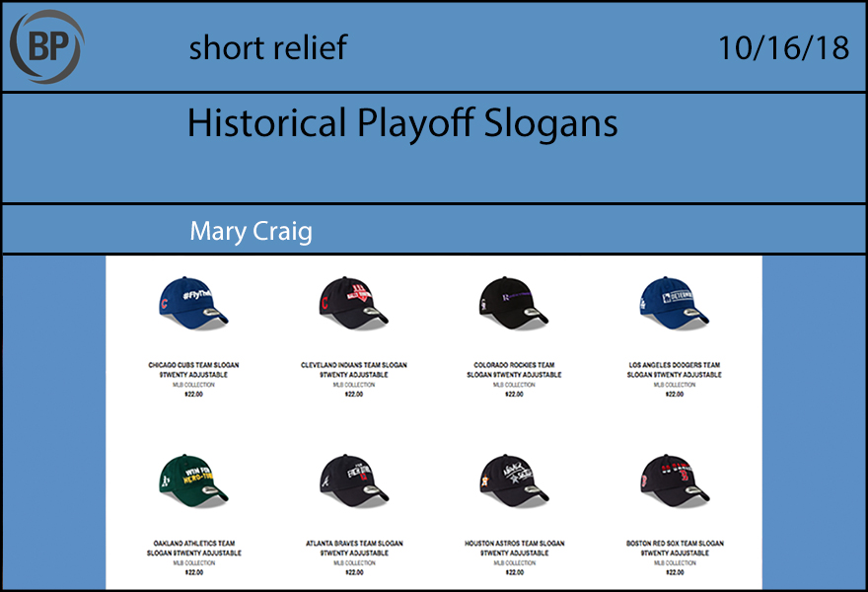Image resolution: width=868 pixels, height=592 pixels.
Task: Click the short relief section label
Action: coord(267,47)
